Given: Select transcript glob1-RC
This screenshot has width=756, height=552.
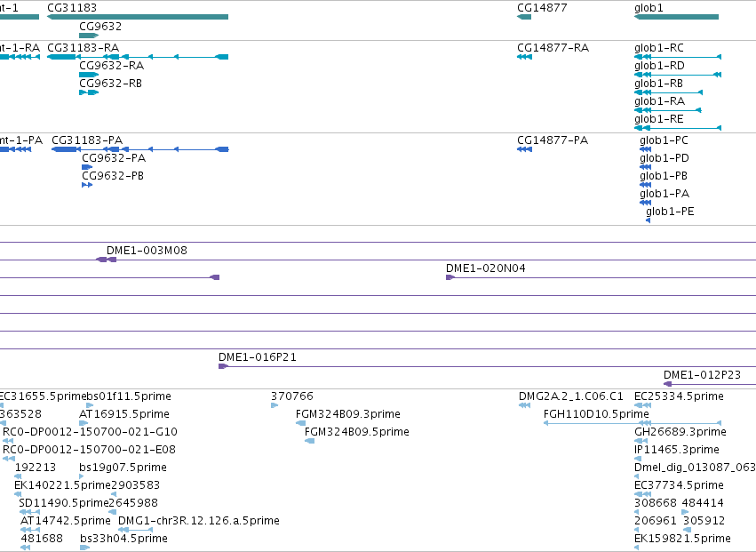Looking at the screenshot, I should [x=678, y=57].
